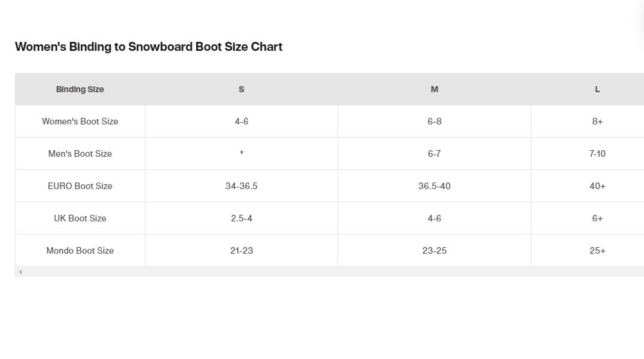Click the asterisk in Men's Boot Size row
644x359 pixels.
coord(241,154)
